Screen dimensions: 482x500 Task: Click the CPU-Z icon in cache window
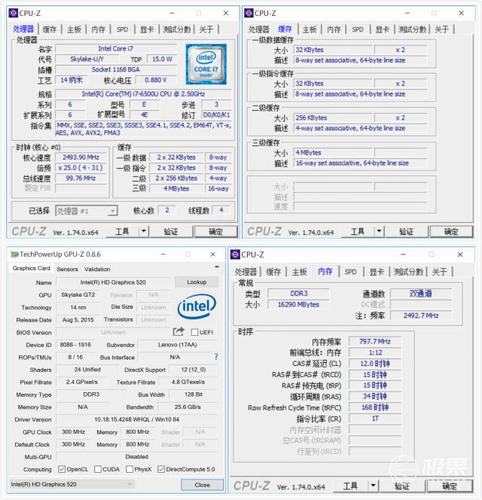pyautogui.click(x=249, y=13)
